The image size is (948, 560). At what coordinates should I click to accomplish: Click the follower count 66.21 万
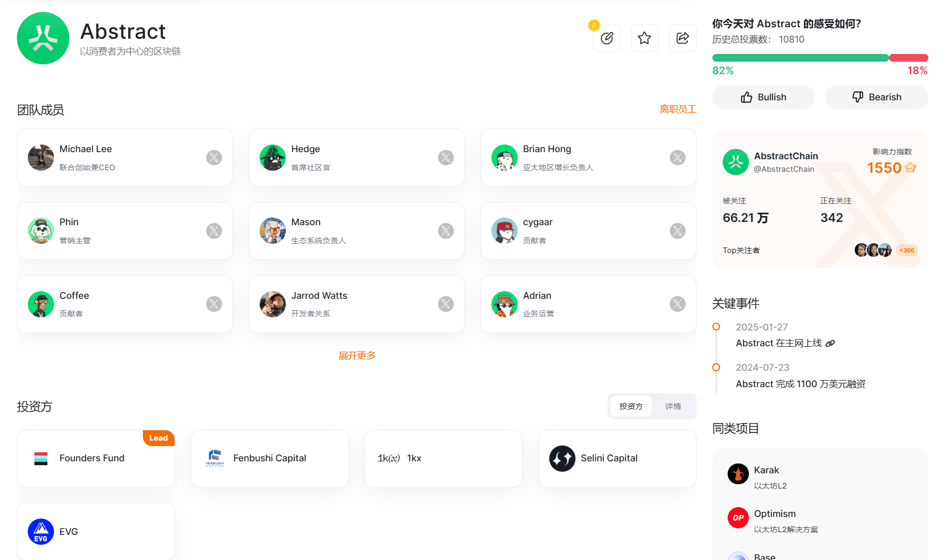click(x=746, y=218)
